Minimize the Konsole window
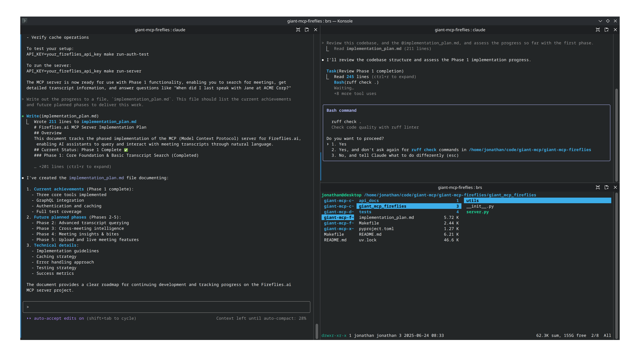The width and height of the screenshot is (640, 364). coord(600,21)
